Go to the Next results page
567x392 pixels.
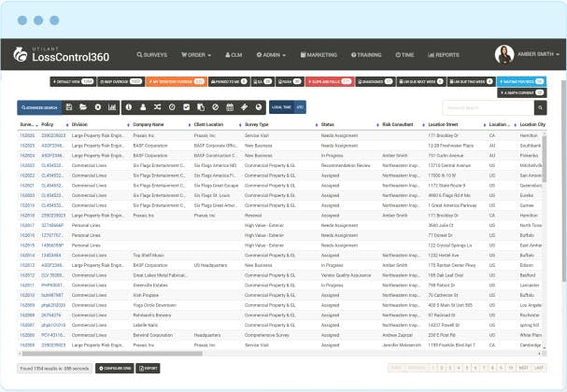[x=524, y=368]
